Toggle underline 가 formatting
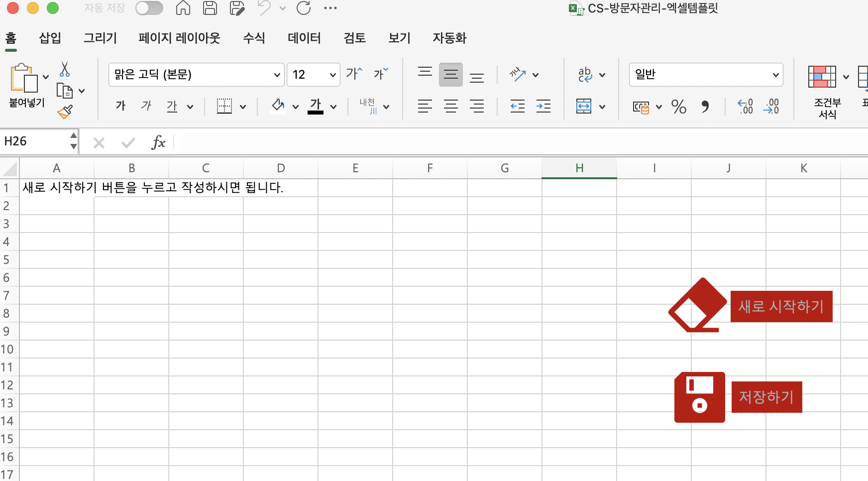The width and height of the screenshot is (868, 481). tap(172, 106)
